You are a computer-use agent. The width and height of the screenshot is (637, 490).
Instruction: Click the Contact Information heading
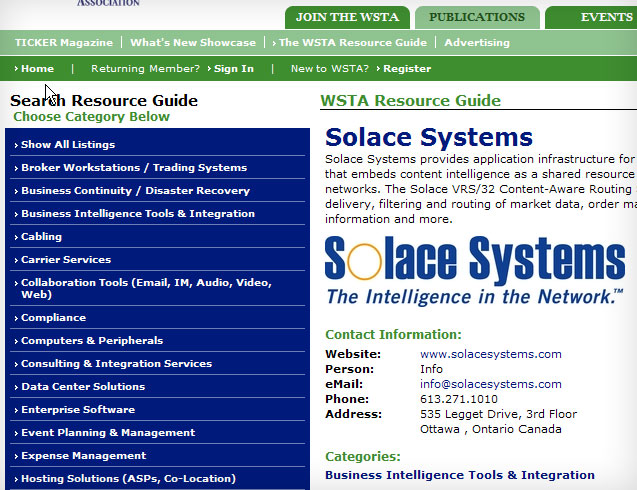pos(393,334)
